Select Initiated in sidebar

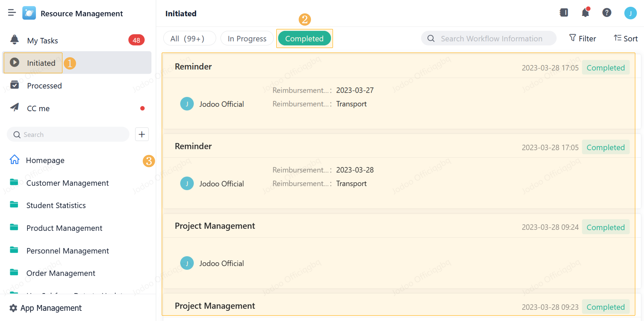(77, 63)
